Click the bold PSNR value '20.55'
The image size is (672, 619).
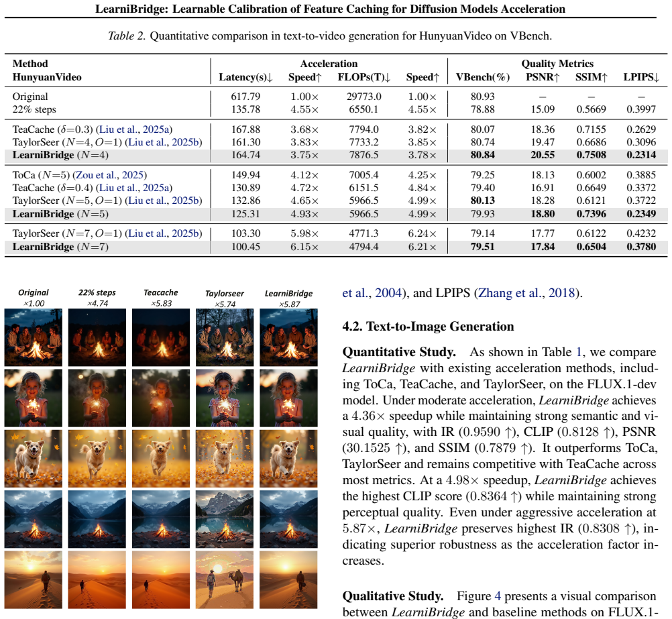coord(543,155)
